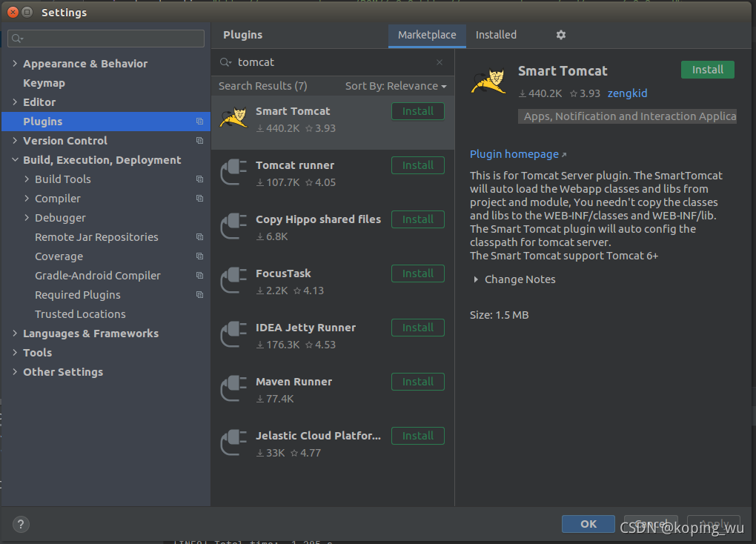Screen dimensions: 756x544
Task: Click the project-level icon beside Remote Jar Repositories
Action: click(199, 237)
